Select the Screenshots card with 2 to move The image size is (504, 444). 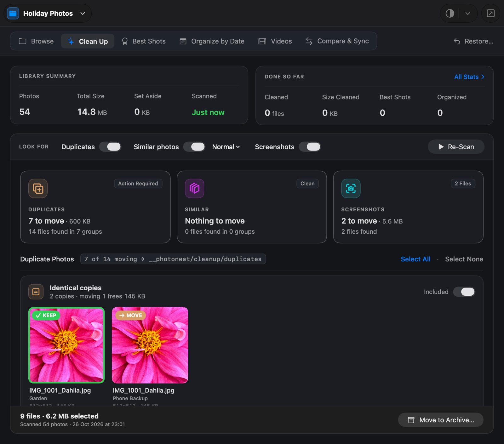click(408, 207)
